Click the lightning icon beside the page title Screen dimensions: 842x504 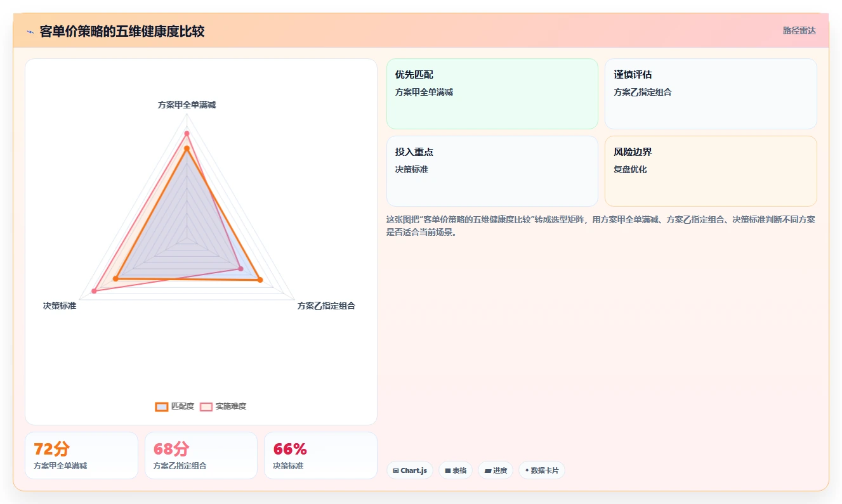30,32
